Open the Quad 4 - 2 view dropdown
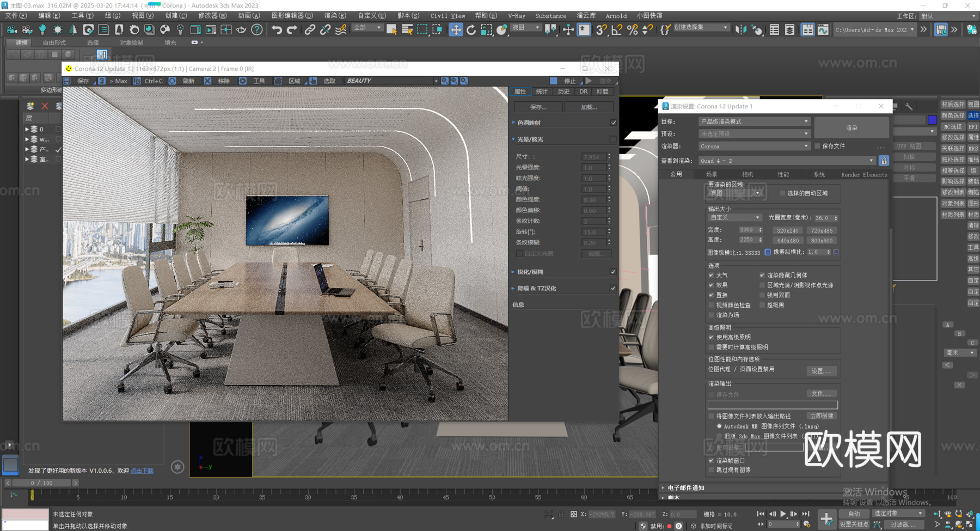980x531 pixels. point(787,161)
